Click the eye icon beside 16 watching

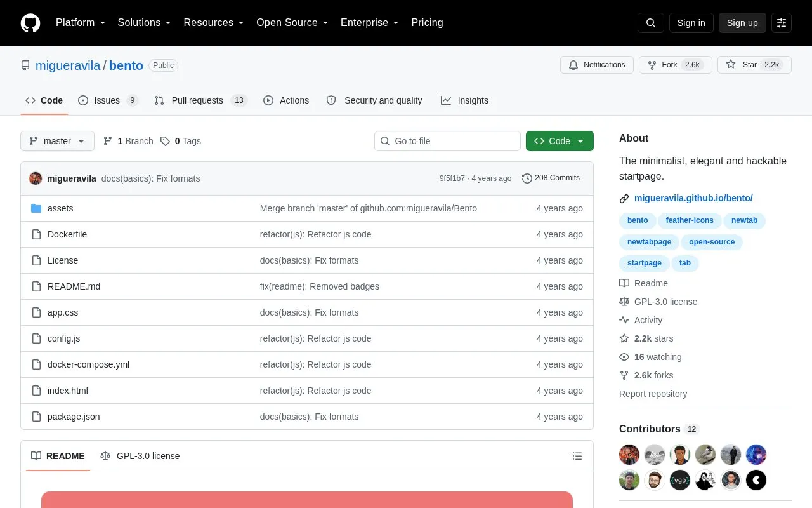pos(624,357)
